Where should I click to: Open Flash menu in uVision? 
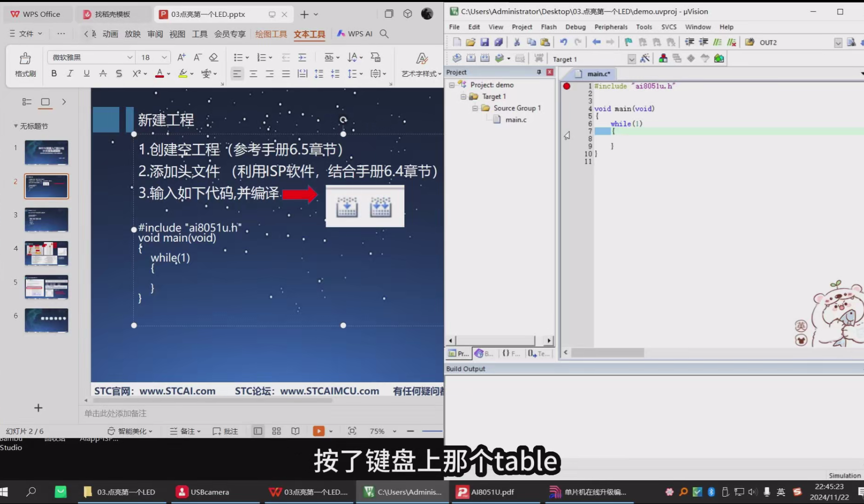[548, 27]
